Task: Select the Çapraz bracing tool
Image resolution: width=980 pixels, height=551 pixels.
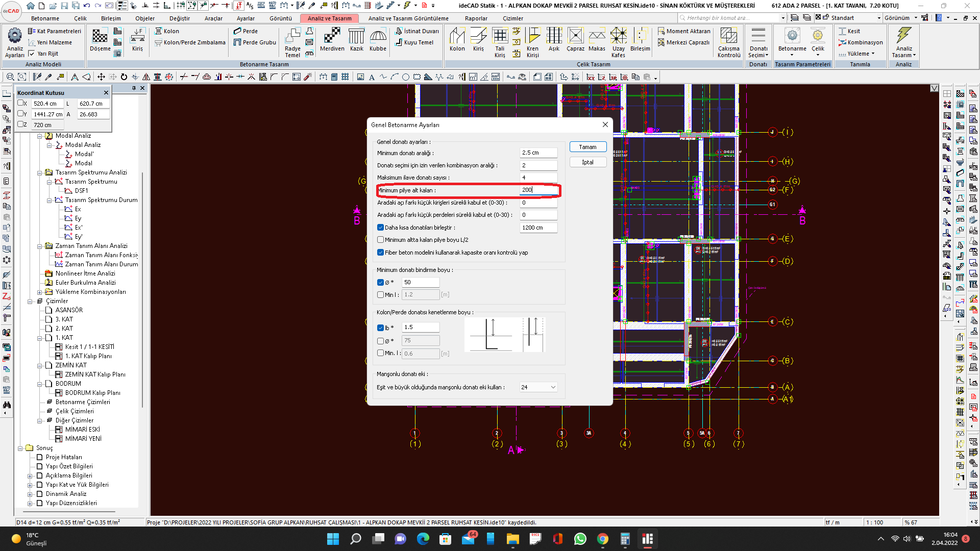Action: (x=575, y=40)
